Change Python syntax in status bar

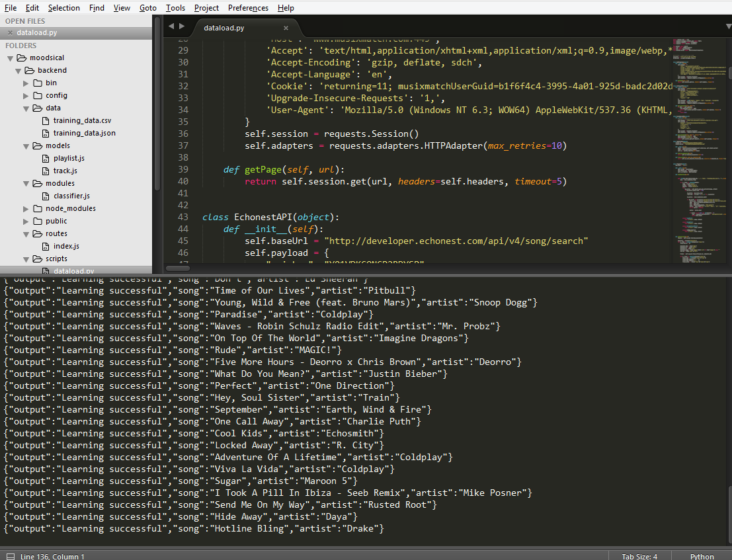click(x=702, y=556)
